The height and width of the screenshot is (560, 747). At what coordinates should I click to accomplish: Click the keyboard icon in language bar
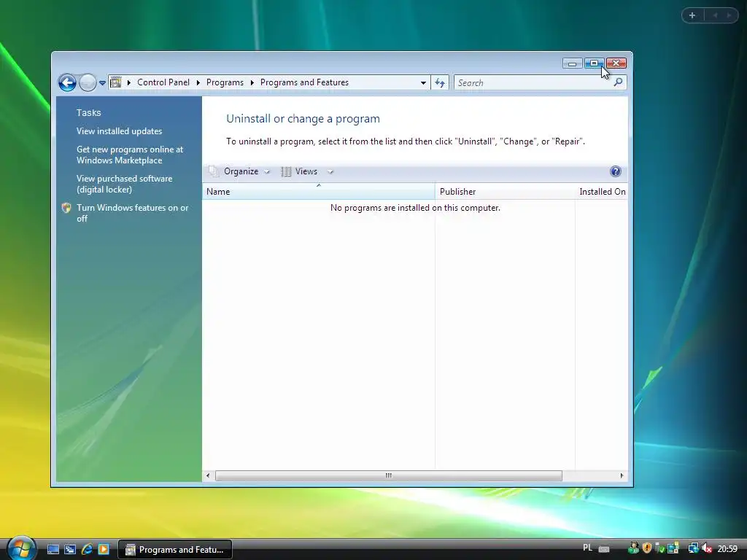pyautogui.click(x=603, y=549)
